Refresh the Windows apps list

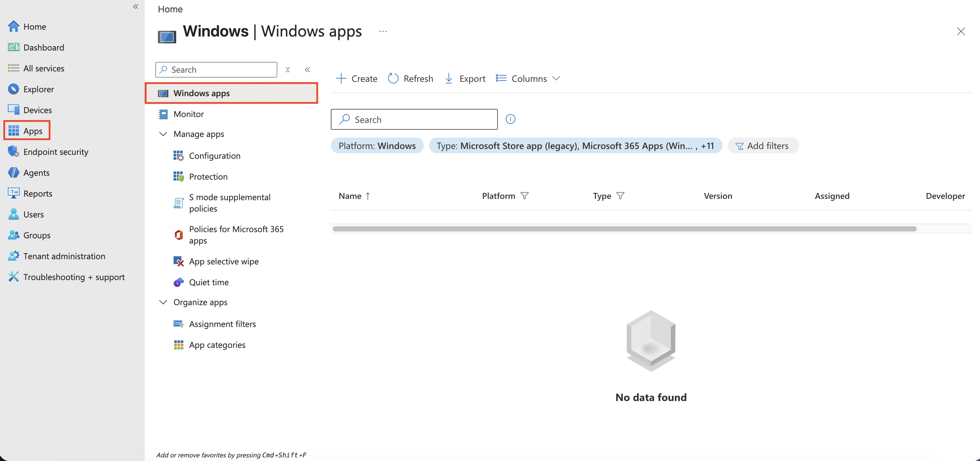point(410,79)
